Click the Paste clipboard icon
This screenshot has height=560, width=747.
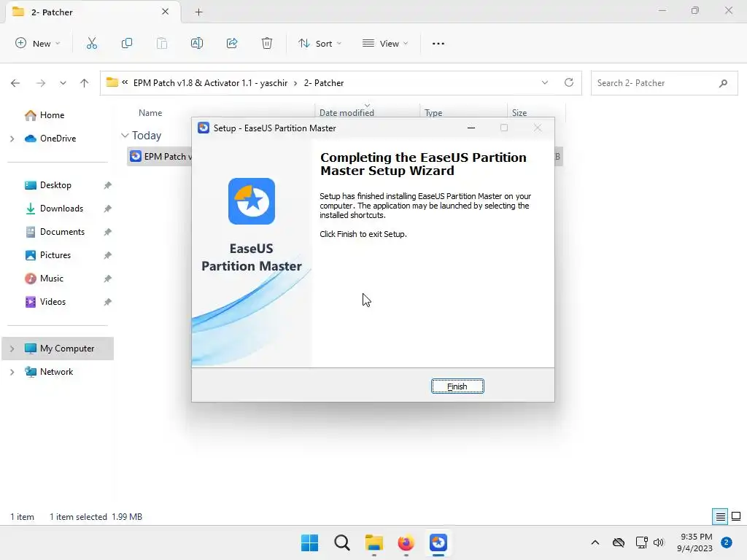[162, 43]
